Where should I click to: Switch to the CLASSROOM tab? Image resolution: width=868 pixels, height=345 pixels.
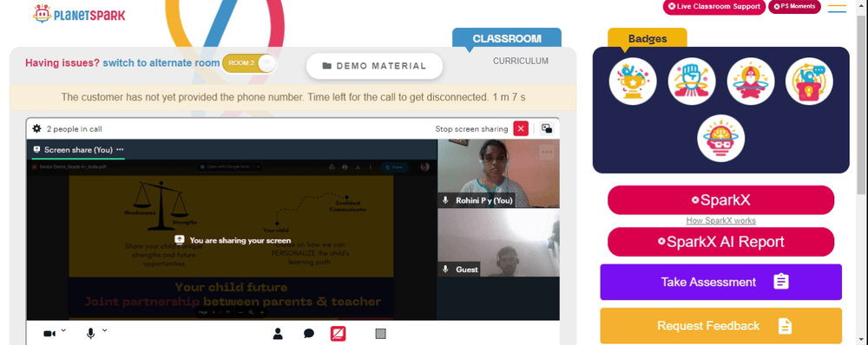click(x=507, y=39)
